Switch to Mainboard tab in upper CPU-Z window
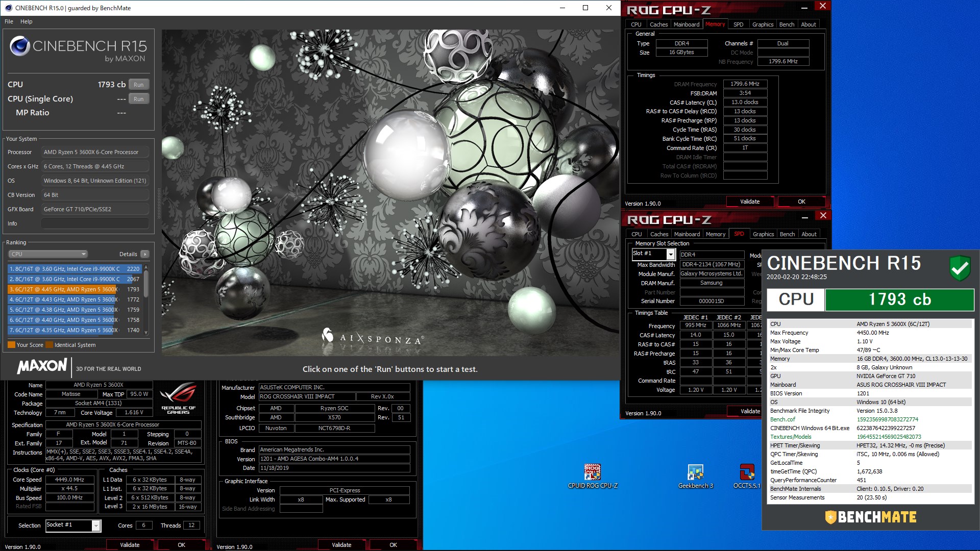 tap(687, 24)
